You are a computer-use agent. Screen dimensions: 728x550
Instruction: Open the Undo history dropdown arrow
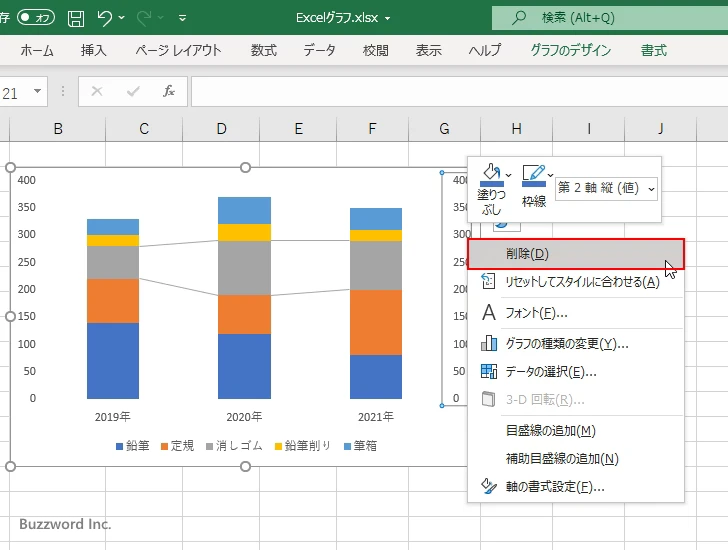point(122,18)
